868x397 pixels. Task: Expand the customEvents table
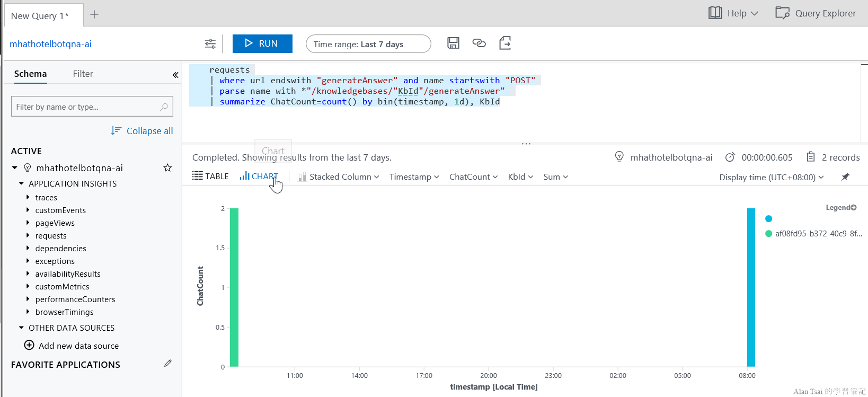tap(28, 210)
